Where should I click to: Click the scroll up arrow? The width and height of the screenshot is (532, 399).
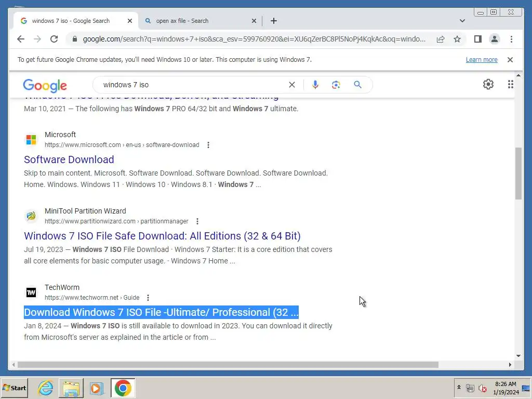(x=518, y=75)
